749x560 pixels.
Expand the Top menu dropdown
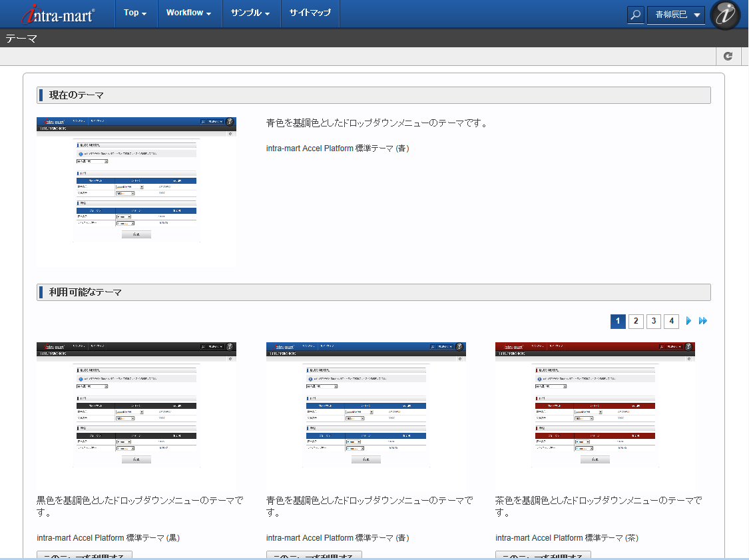tap(135, 13)
